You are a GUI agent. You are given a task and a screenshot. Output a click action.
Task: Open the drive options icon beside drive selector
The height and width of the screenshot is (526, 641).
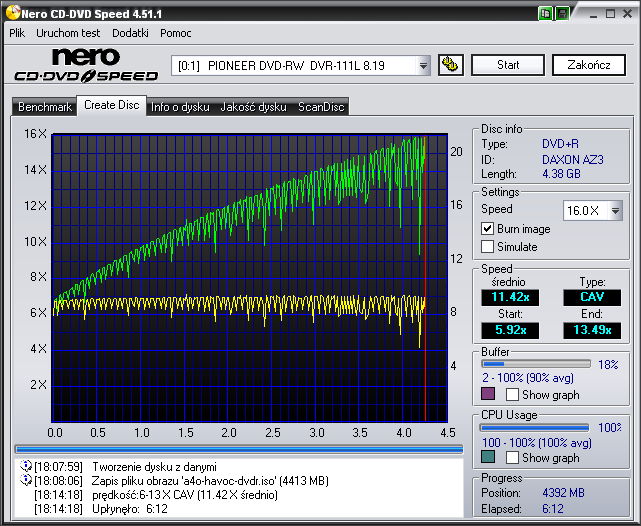coord(450,65)
